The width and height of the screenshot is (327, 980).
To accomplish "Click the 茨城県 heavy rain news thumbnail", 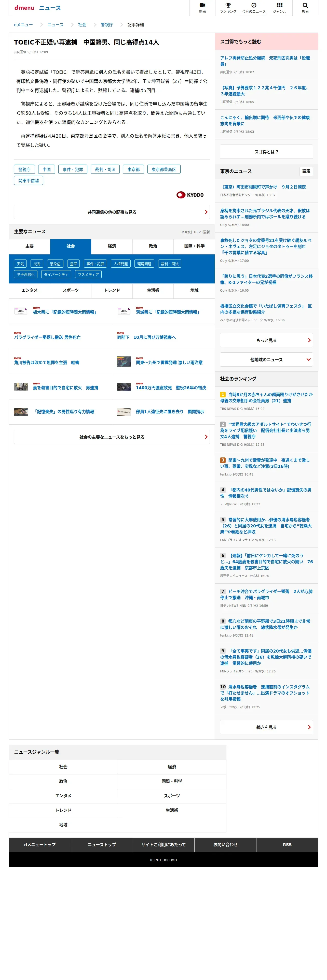I will pos(124,311).
